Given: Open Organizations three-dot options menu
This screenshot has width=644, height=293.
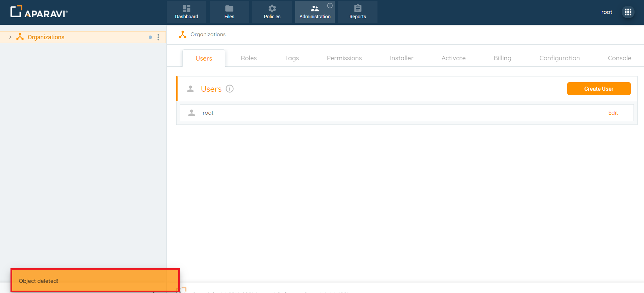Looking at the screenshot, I should click(158, 37).
